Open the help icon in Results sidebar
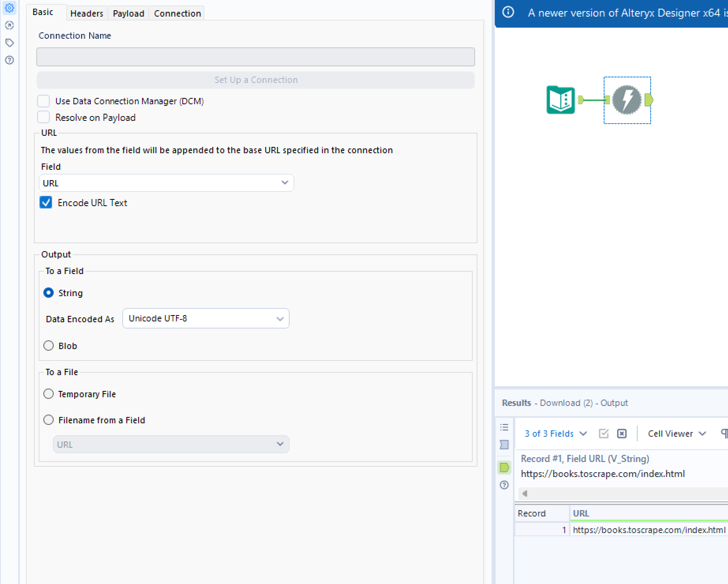The image size is (728, 584). [x=504, y=485]
